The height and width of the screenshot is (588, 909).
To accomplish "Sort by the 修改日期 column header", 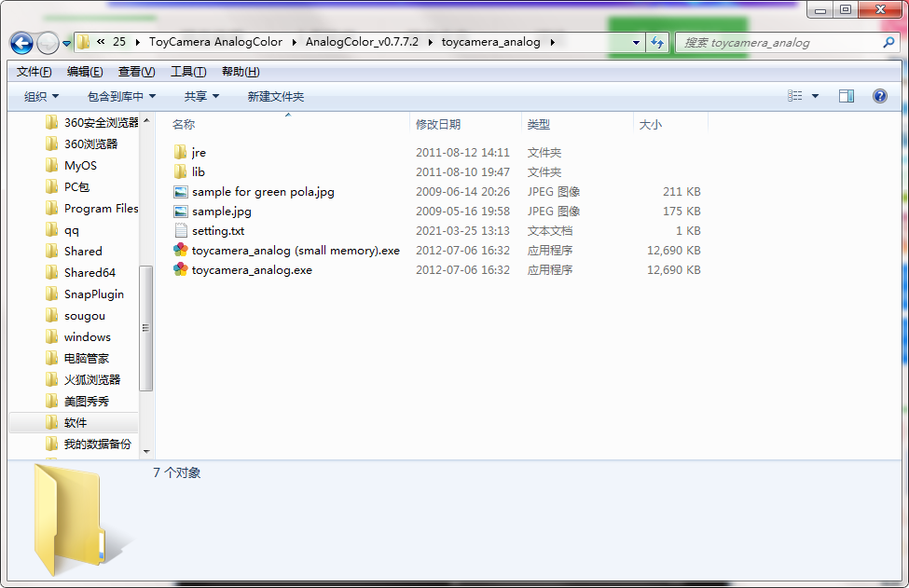I will click(x=437, y=125).
